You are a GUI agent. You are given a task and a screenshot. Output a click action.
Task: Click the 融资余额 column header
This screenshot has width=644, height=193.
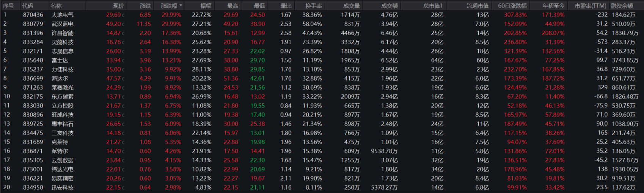pyautogui.click(x=622, y=6)
